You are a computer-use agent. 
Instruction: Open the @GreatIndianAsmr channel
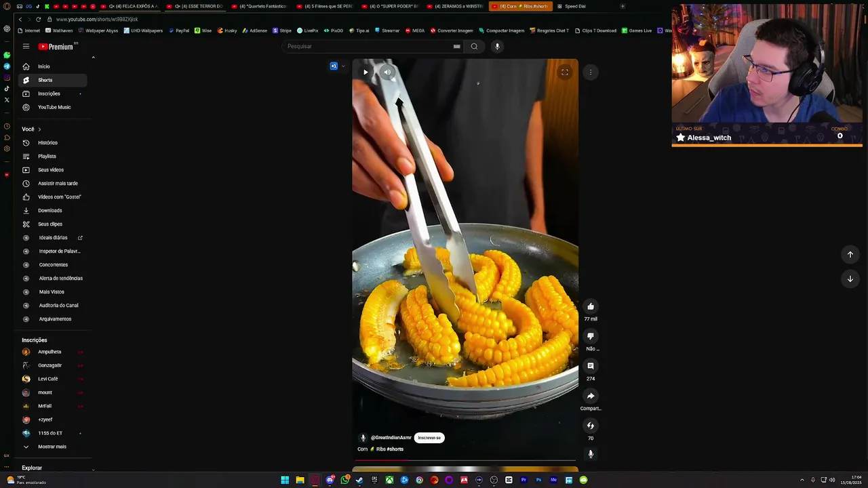coord(391,438)
